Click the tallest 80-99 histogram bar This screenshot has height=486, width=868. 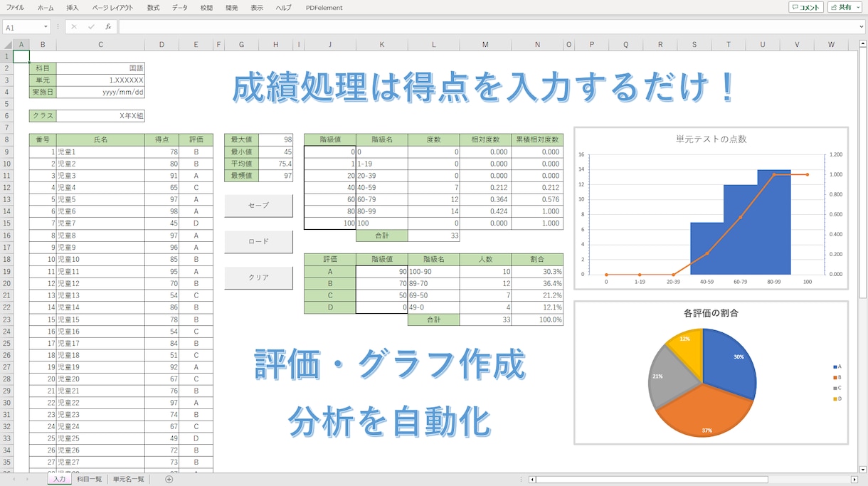[x=773, y=222]
